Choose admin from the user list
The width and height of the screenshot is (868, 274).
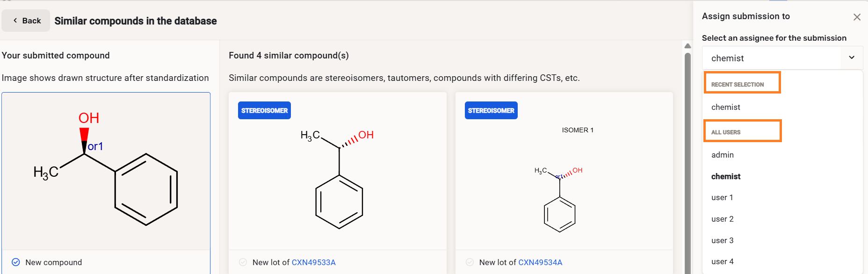point(723,155)
